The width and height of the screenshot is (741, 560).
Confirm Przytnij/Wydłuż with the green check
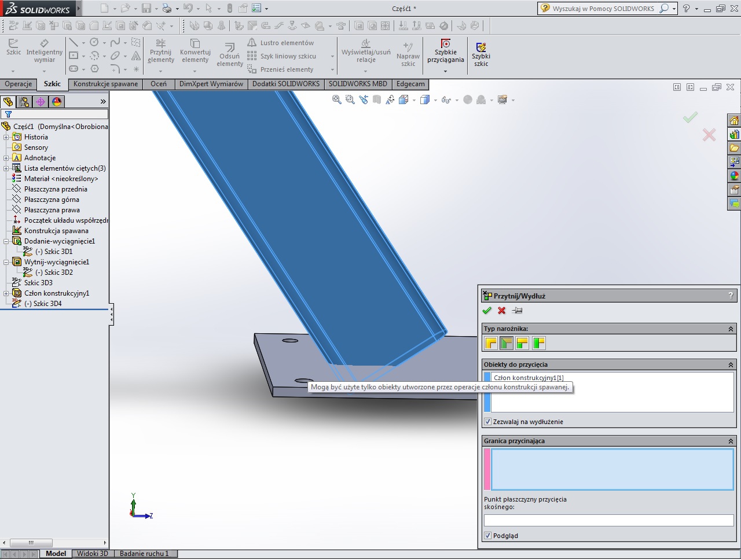click(x=487, y=311)
